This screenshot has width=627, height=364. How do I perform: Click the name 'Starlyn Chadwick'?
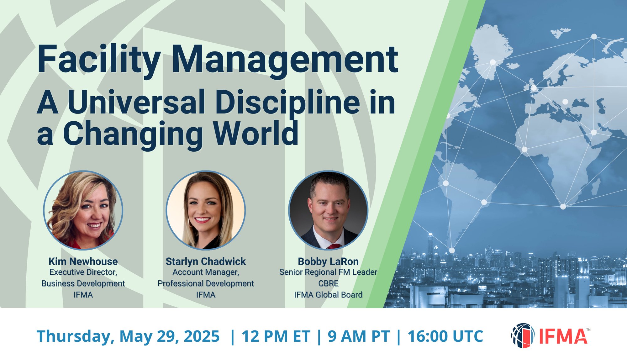tap(206, 261)
